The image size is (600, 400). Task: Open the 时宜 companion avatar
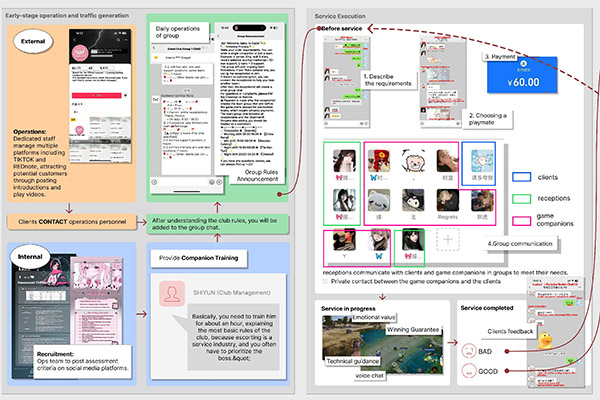447,161
